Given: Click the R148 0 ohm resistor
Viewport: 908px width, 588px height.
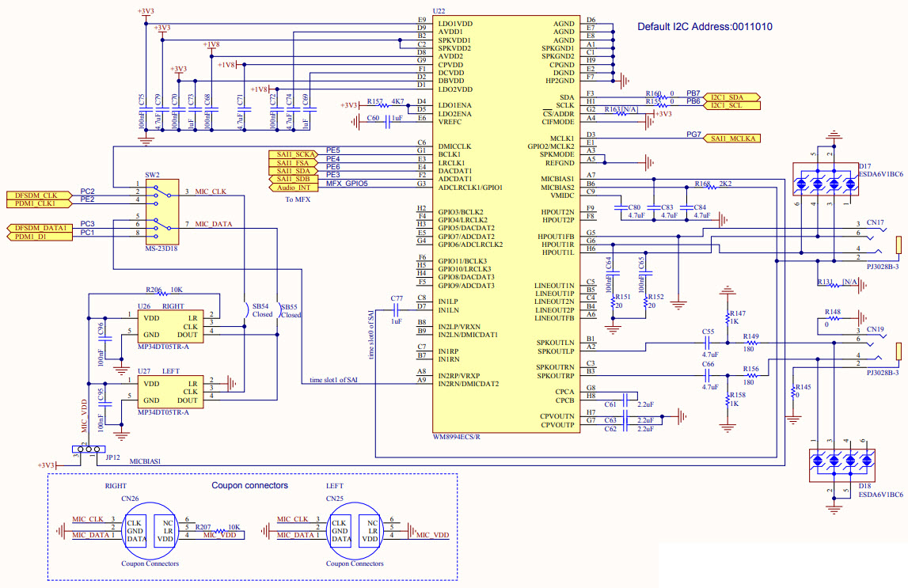Looking at the screenshot, I should 833,317.
